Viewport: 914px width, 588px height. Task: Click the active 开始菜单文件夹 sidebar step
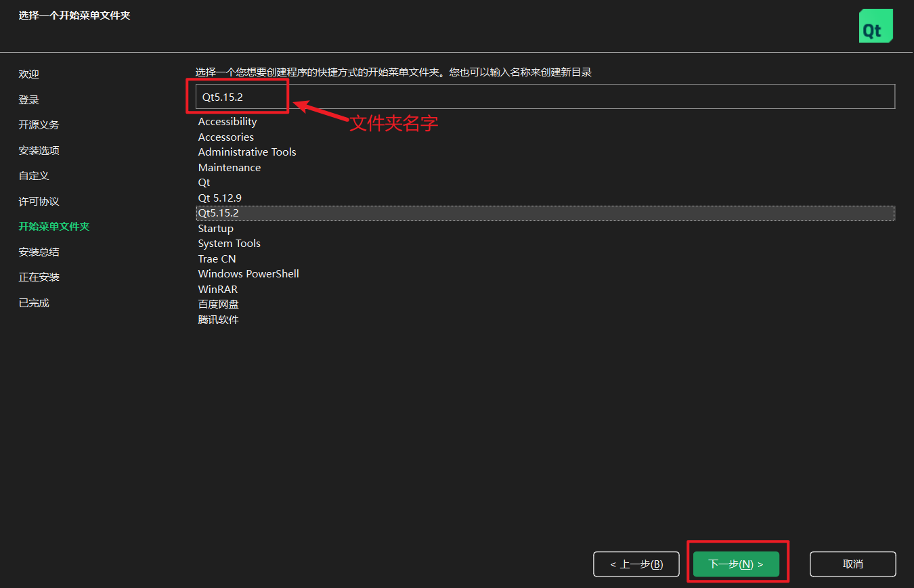(54, 227)
